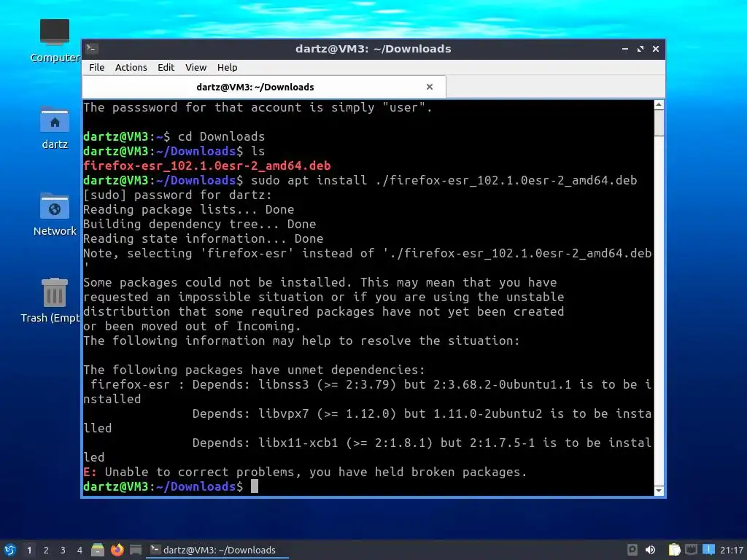Click the removable media tray icon

click(632, 550)
